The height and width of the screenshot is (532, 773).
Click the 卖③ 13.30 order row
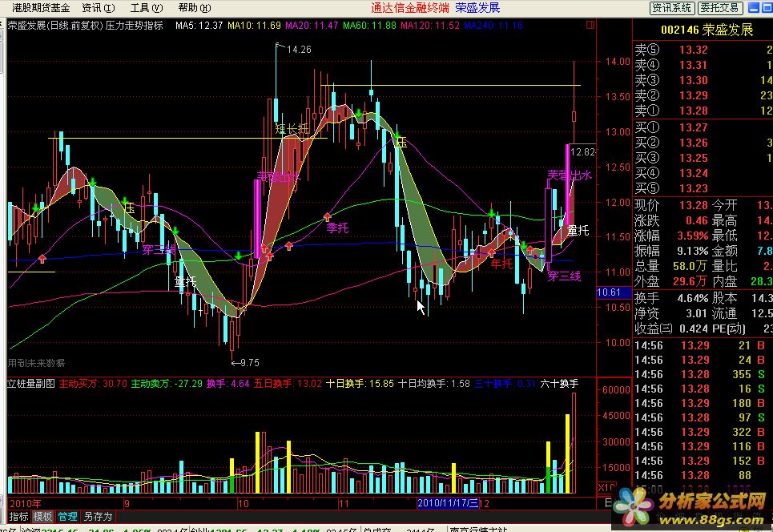703,80
